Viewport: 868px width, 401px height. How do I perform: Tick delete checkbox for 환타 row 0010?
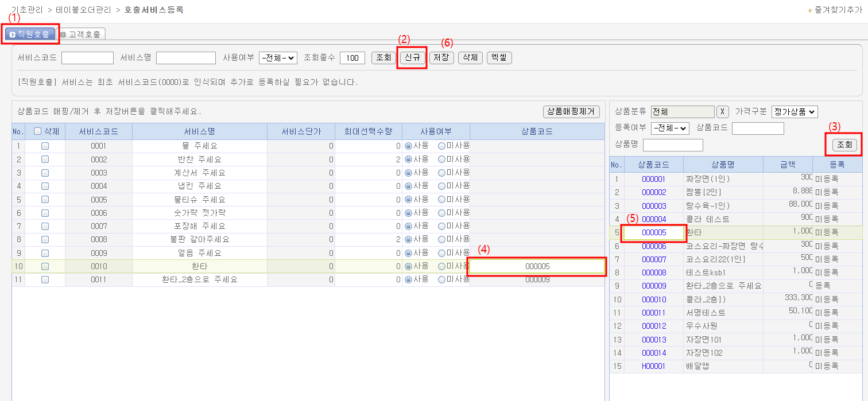pos(45,266)
